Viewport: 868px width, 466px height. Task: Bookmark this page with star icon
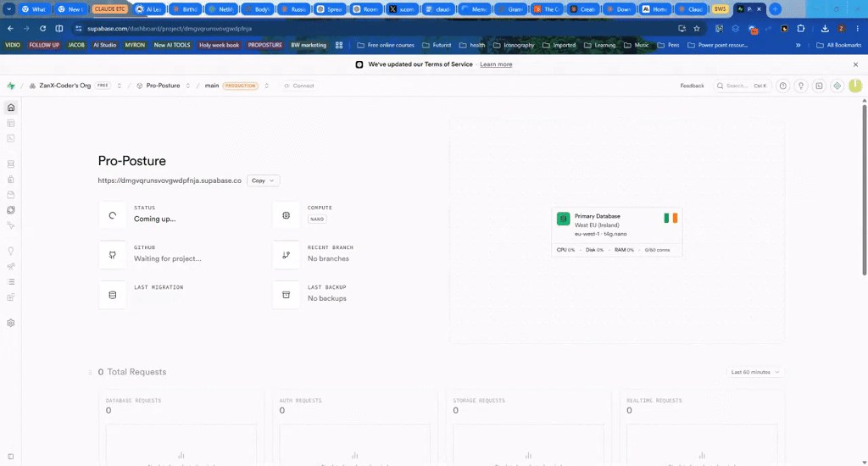coord(697,28)
